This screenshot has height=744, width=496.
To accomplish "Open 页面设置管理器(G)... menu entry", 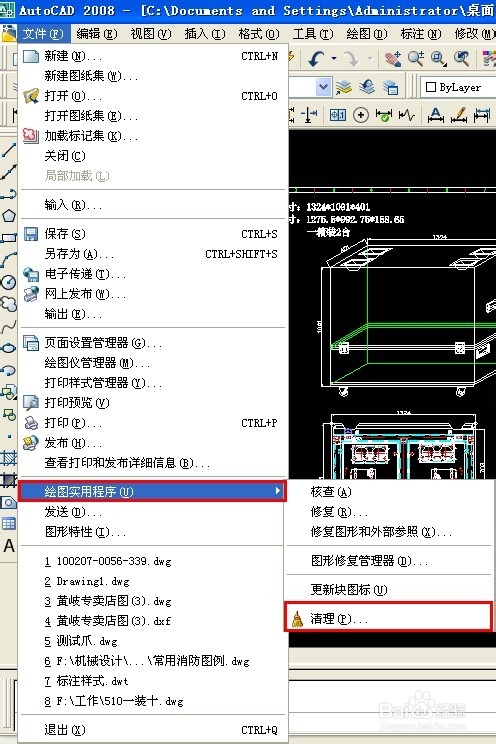I will pyautogui.click(x=153, y=343).
